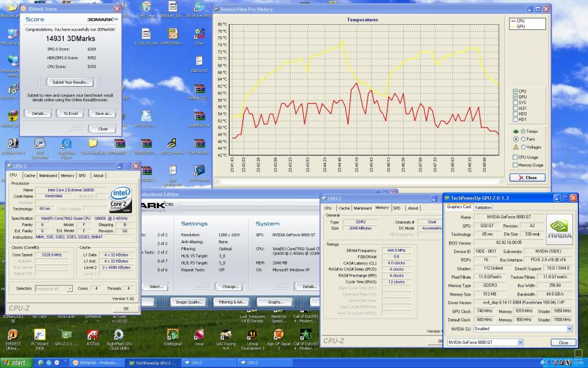Open the 12.00.26.rom file icon
This screenshot has height=368, width=588.
point(146,37)
